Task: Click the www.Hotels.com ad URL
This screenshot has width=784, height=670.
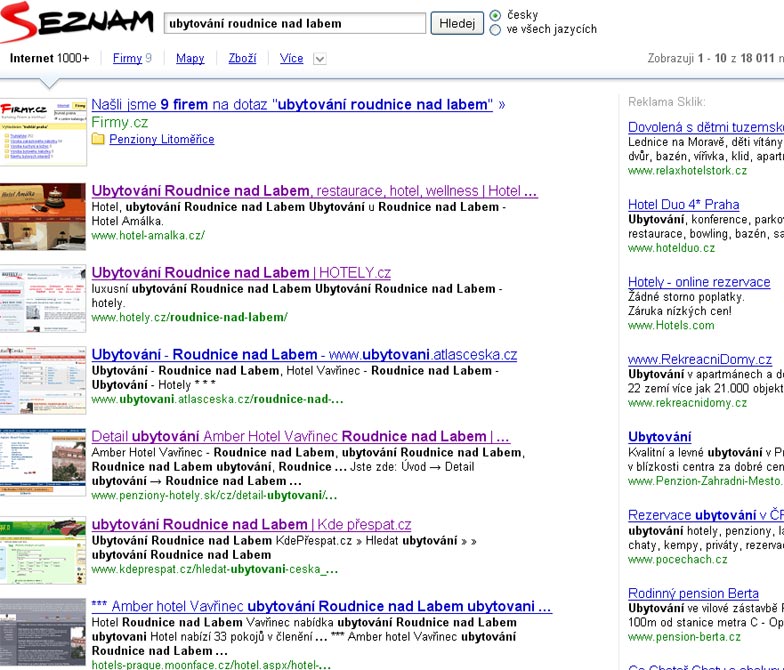Action: (671, 326)
